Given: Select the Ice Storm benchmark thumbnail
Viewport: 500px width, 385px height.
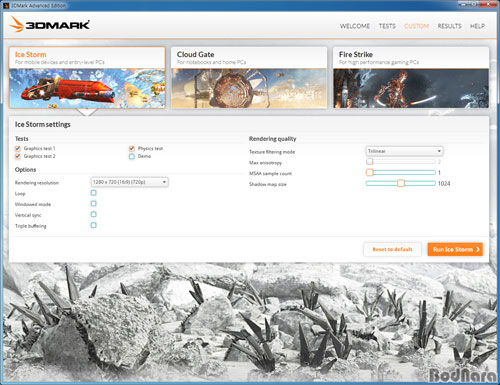Looking at the screenshot, I should (x=87, y=88).
